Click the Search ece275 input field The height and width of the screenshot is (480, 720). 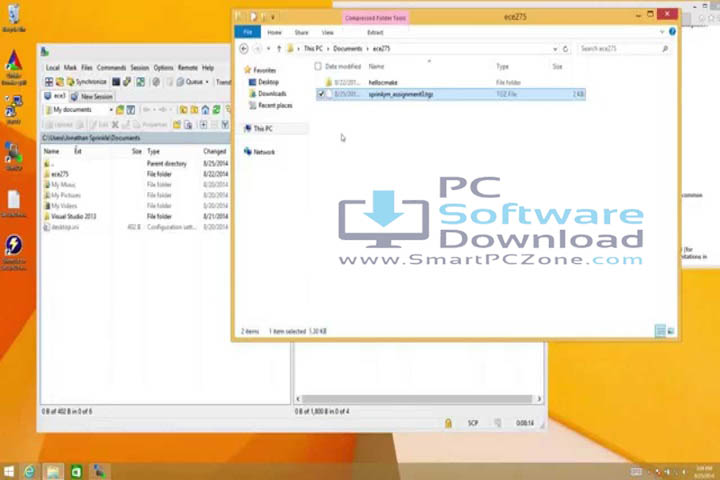(x=624, y=49)
